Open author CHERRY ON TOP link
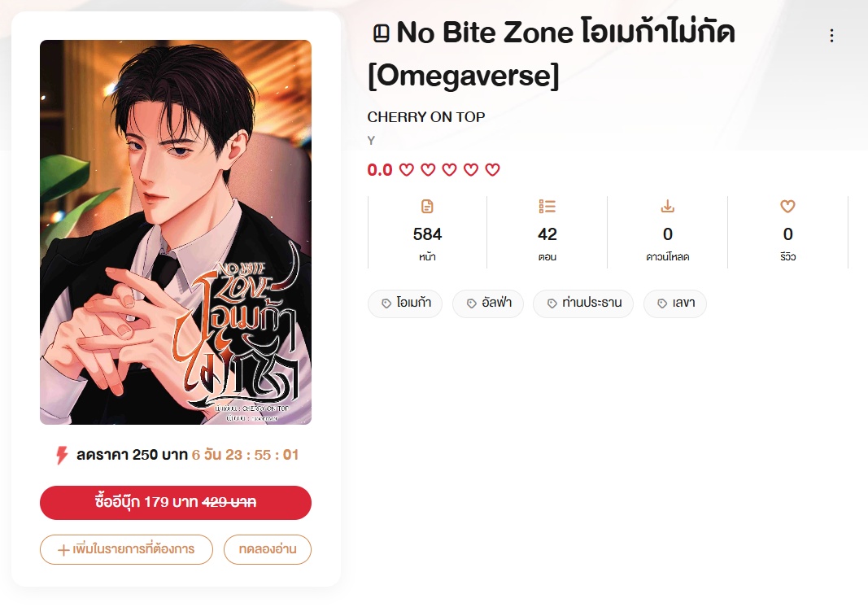This screenshot has width=868, height=607. coord(426,117)
